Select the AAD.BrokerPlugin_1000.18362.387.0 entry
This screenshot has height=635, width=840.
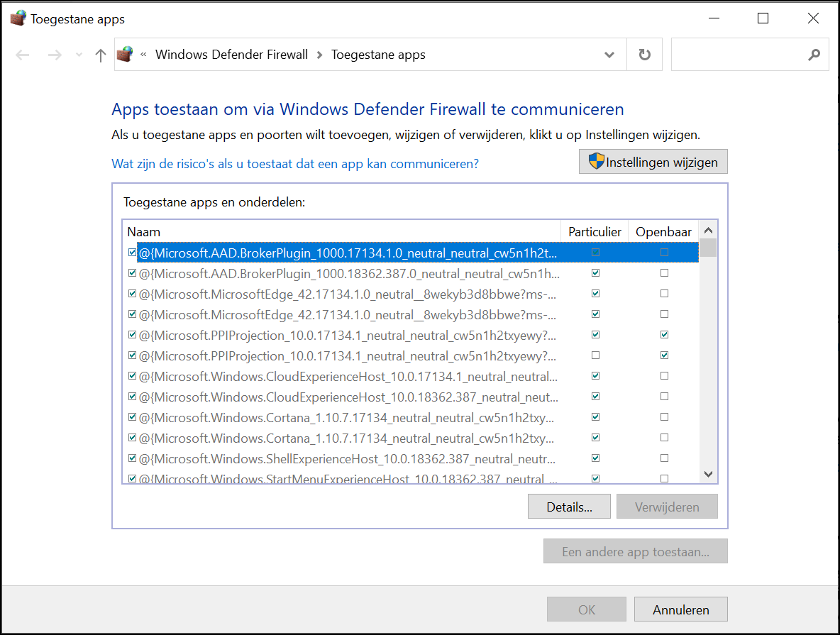click(349, 274)
